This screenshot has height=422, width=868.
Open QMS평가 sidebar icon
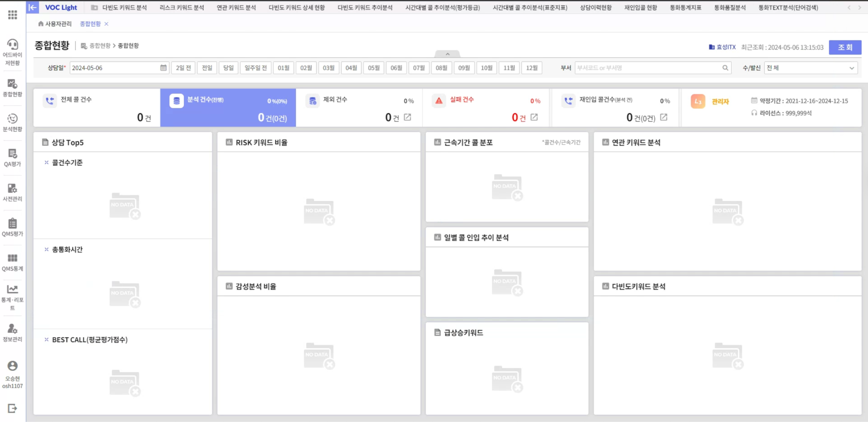point(13,228)
